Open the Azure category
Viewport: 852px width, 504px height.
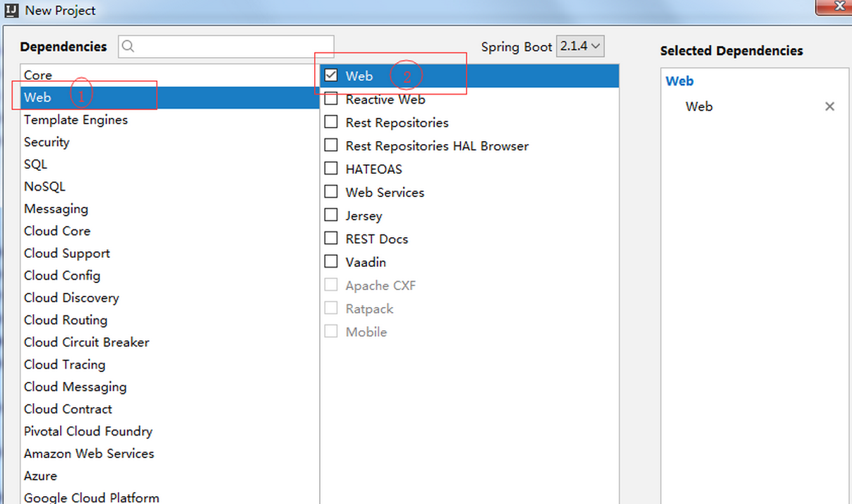pyautogui.click(x=169, y=476)
